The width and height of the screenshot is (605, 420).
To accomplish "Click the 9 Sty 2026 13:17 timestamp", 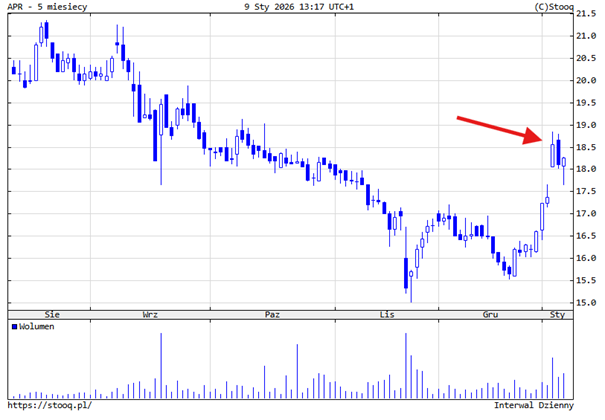I will (297, 7).
